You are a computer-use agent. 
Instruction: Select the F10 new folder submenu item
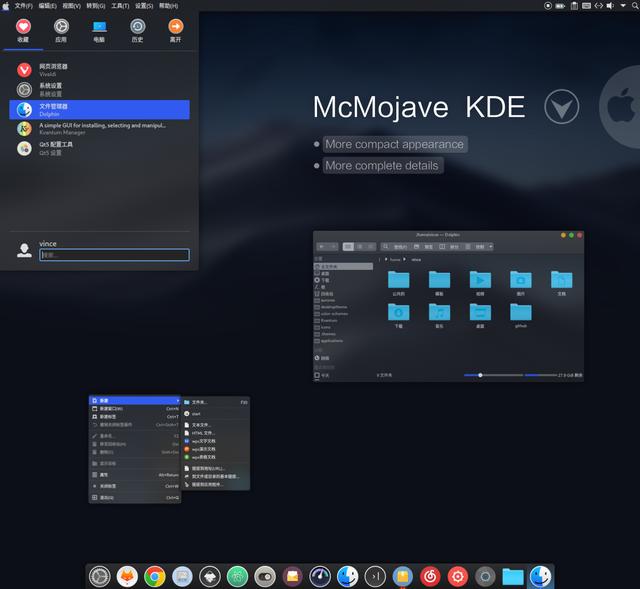pos(216,402)
